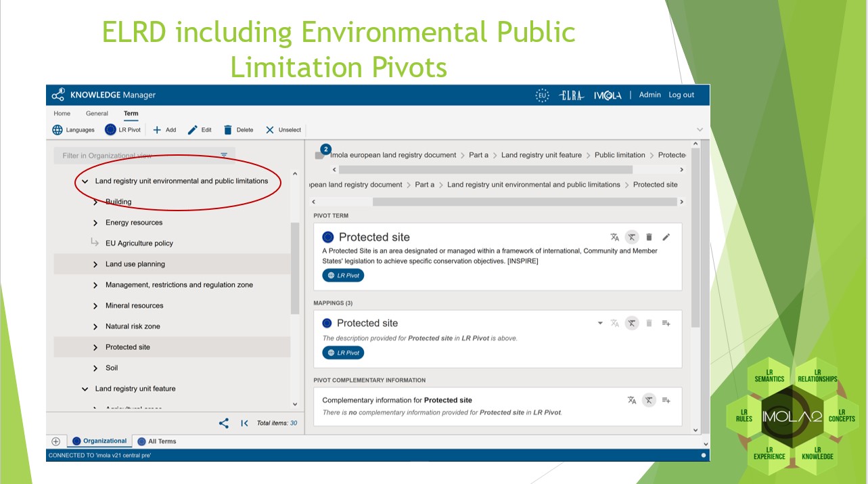This screenshot has height=484, width=868.
Task: Expand the Land use planning node
Action: tap(95, 264)
